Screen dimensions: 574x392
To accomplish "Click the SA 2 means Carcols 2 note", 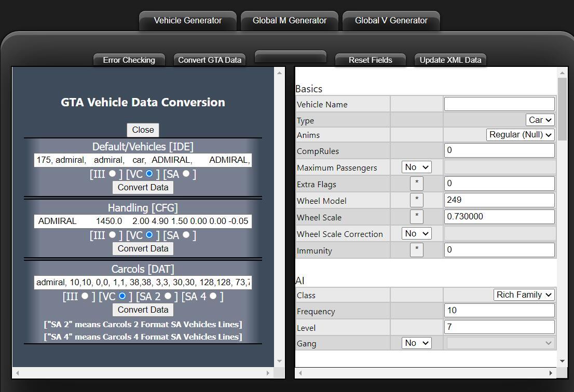I will [x=143, y=325].
